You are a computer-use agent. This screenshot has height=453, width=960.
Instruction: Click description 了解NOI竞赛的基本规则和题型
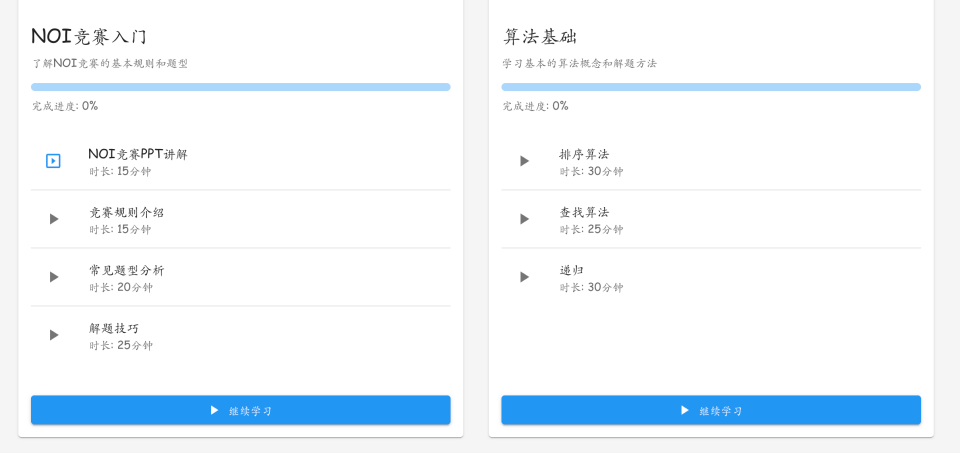click(x=110, y=63)
